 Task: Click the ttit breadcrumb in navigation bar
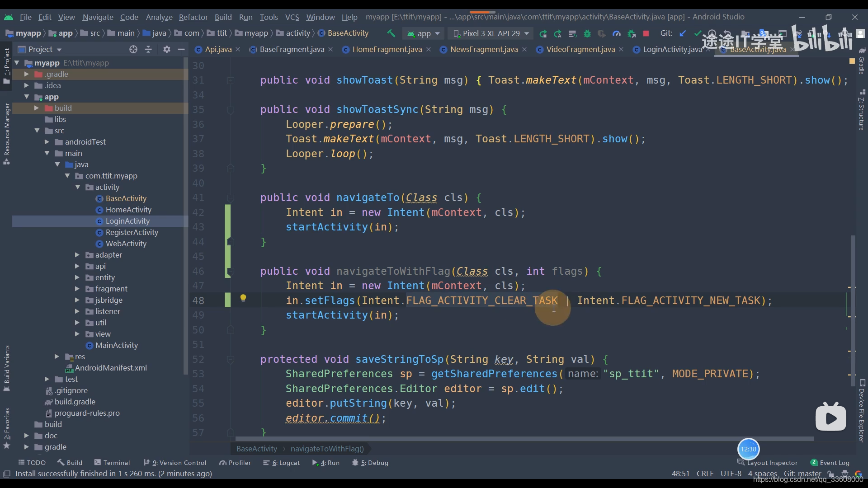(x=217, y=33)
